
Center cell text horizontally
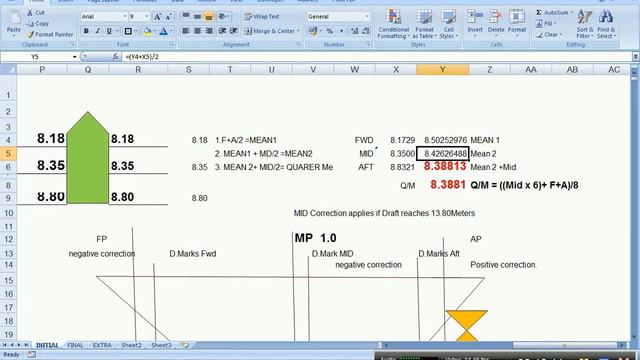197,31
